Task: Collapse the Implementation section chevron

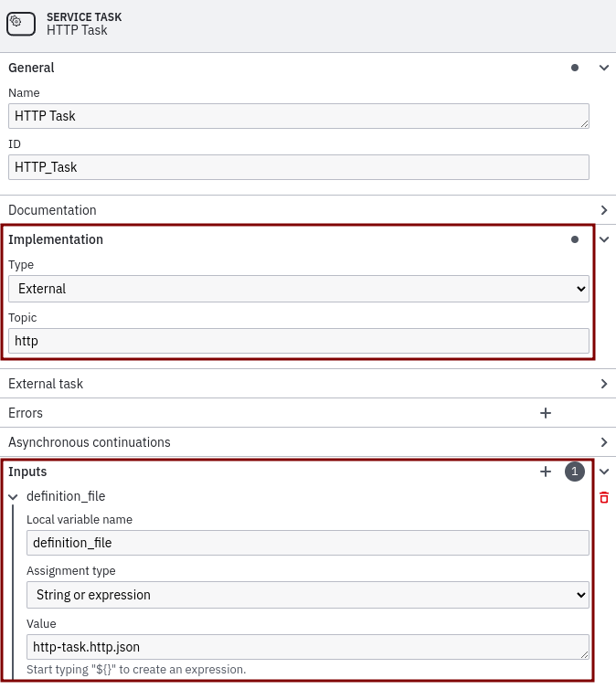Action: coord(603,239)
